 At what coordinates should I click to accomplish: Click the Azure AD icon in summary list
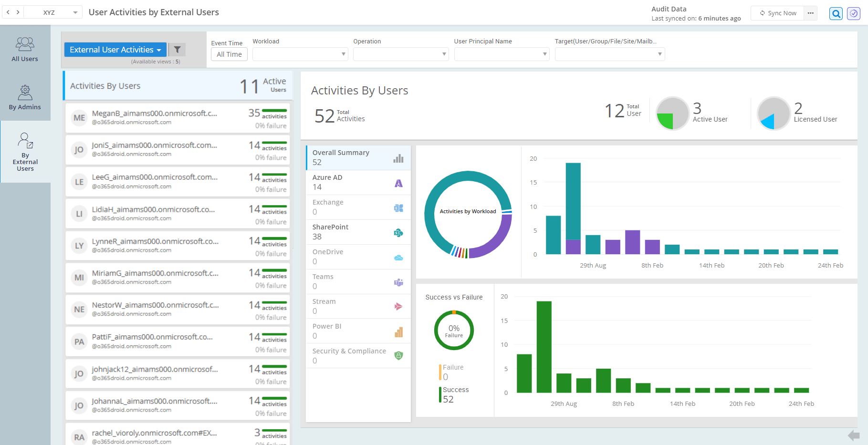pos(398,183)
